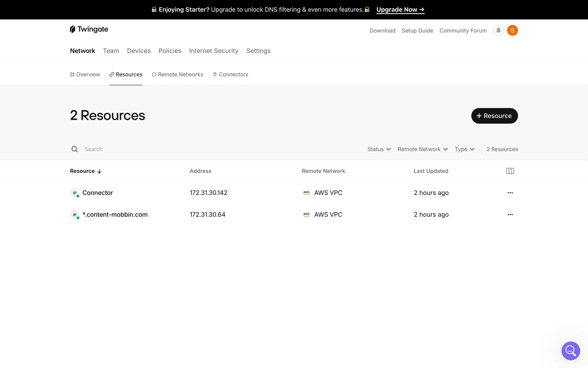The image size is (588, 368).
Task: Click the purple help chat bubble
Action: [571, 351]
